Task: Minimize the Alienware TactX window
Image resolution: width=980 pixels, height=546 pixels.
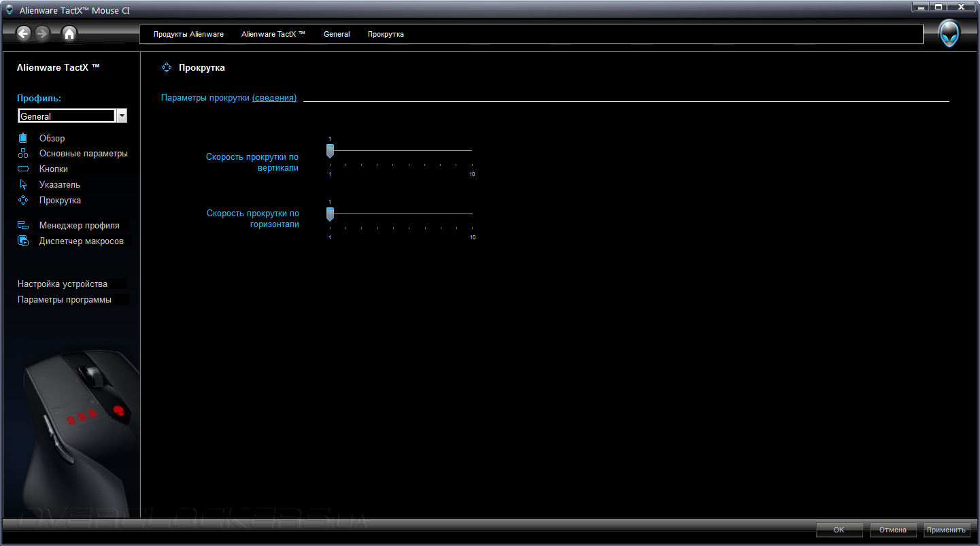Action: click(920, 7)
